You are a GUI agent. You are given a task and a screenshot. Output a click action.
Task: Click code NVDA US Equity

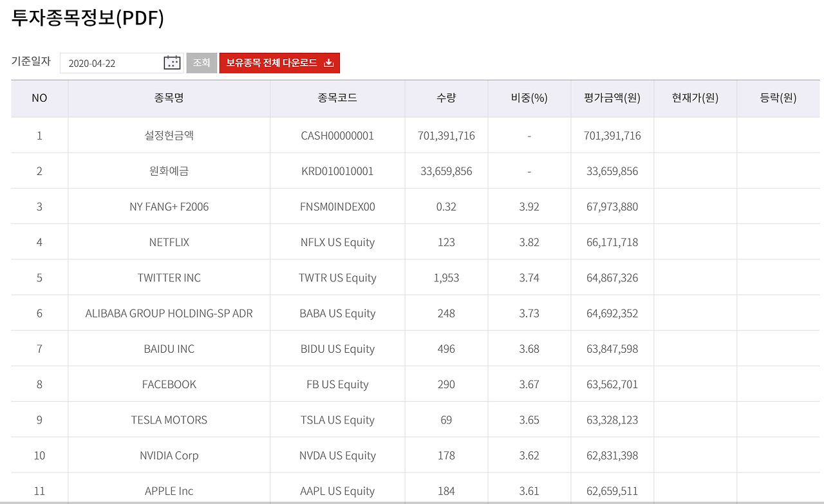click(337, 456)
